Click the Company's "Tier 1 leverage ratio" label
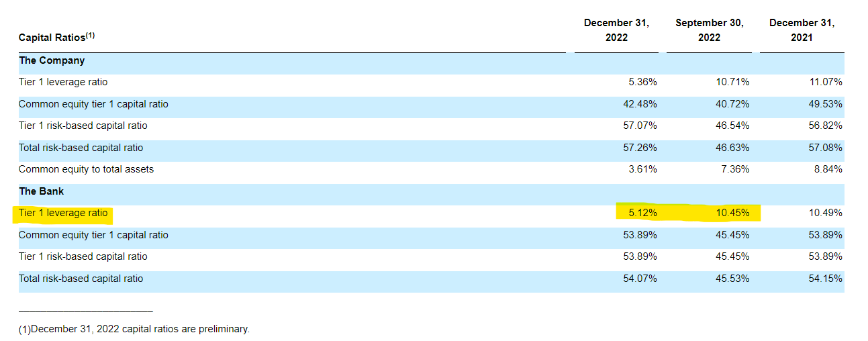 (63, 82)
